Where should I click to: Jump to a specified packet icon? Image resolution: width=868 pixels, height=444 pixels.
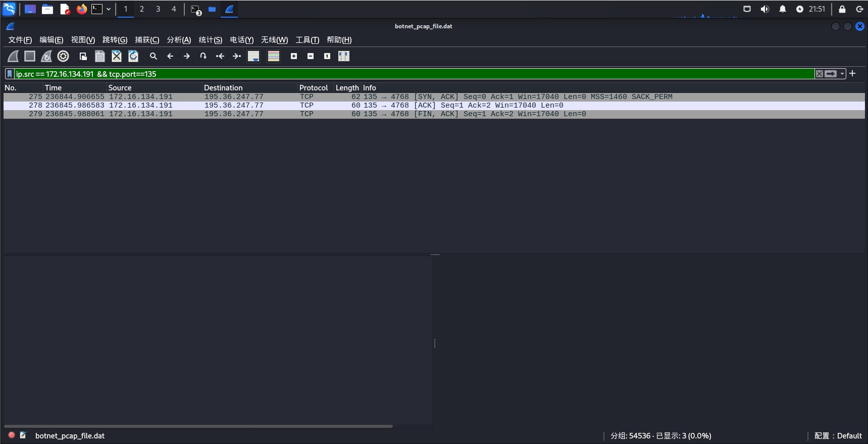[x=203, y=56]
